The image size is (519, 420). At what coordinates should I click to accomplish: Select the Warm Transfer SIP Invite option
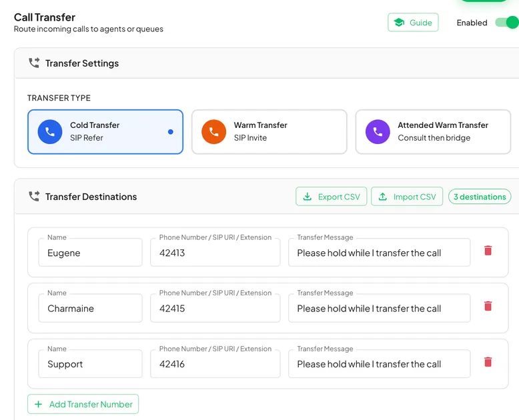(269, 131)
